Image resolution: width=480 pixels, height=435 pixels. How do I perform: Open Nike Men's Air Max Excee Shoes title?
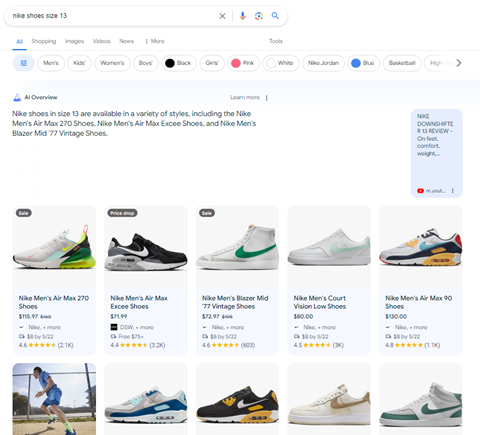[139, 302]
